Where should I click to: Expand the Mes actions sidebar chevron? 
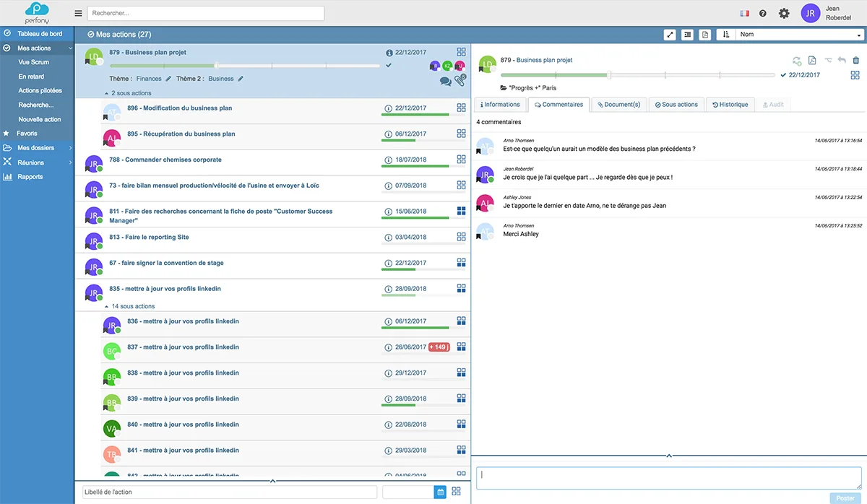click(x=70, y=48)
